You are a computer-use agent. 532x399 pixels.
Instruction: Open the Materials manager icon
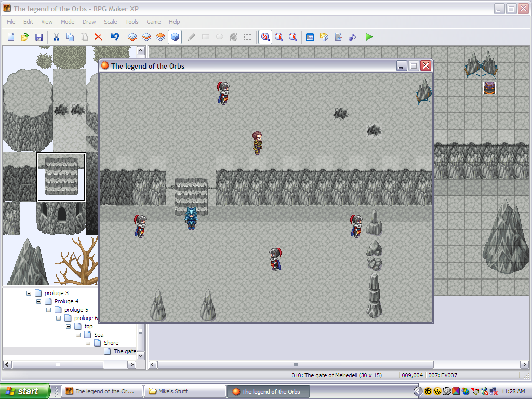(x=324, y=37)
